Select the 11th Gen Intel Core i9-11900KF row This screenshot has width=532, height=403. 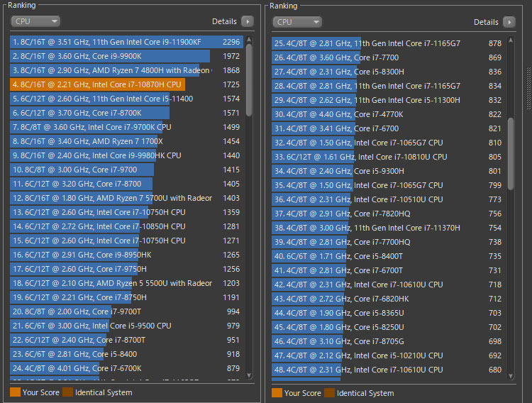(126, 42)
